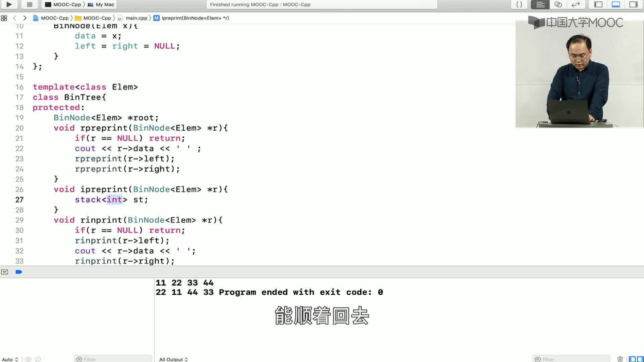Viewport: 644px width, 362px height.
Task: Click line number 20 in the gutter
Action: pos(19,128)
